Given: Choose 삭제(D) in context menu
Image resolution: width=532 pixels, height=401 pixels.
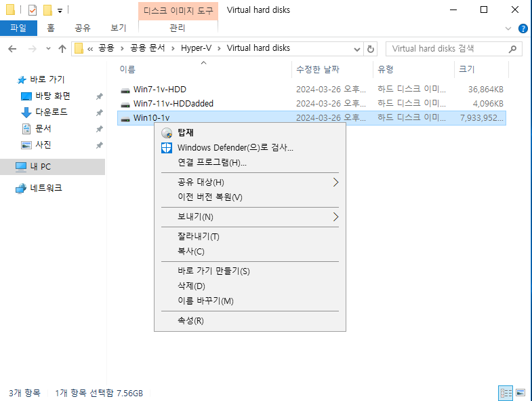Looking at the screenshot, I should 250,286.
